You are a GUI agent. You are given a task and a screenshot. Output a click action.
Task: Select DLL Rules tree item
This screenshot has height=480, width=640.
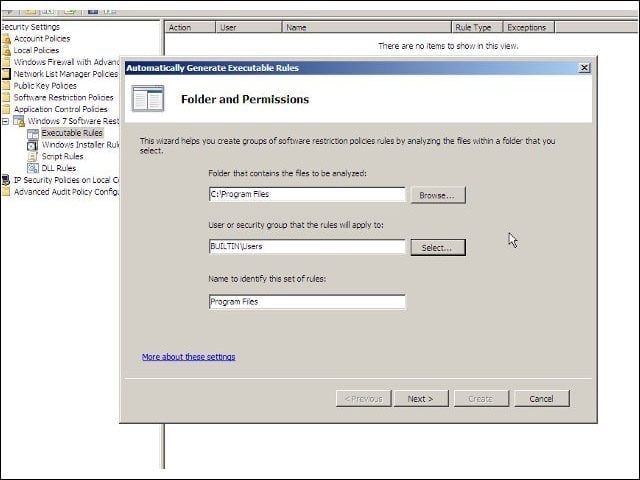click(58, 168)
